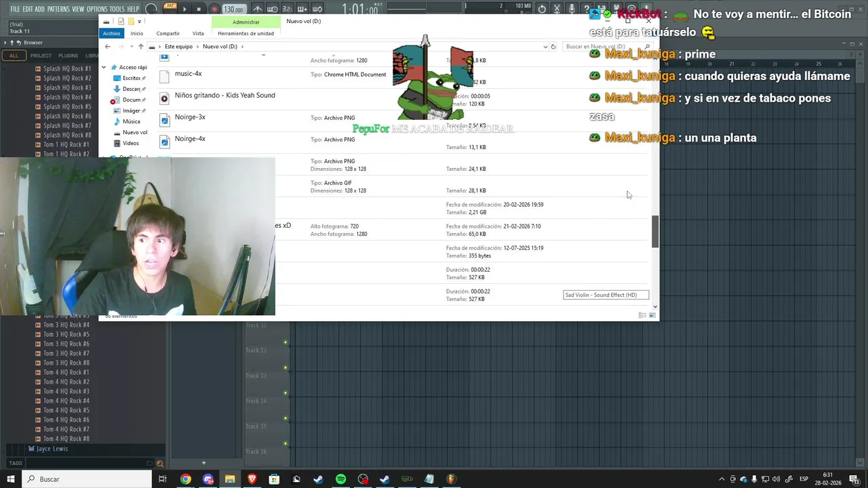Click 'Este equipo' in the address path

(178, 47)
